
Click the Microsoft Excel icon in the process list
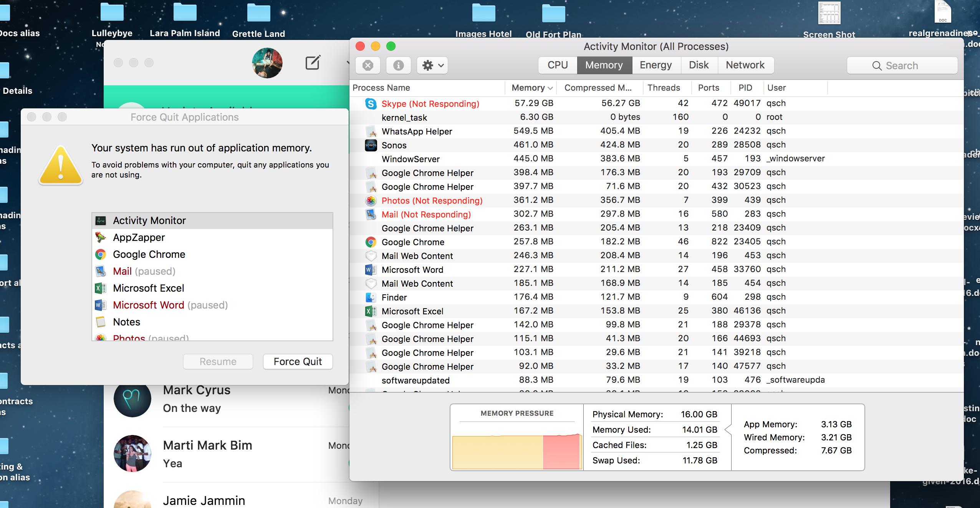371,311
